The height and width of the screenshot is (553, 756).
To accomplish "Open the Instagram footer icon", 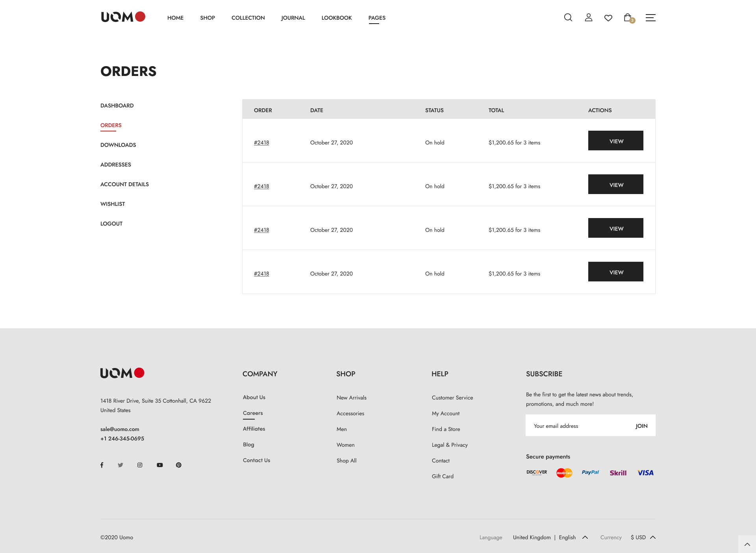I will pos(140,465).
